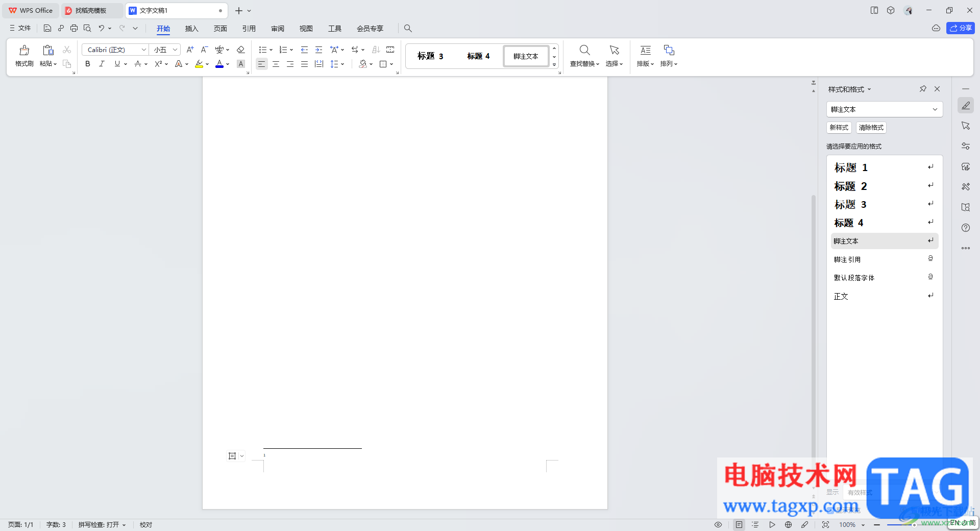Clear formatting with the eraser icon
The image size is (980, 531).
click(241, 50)
